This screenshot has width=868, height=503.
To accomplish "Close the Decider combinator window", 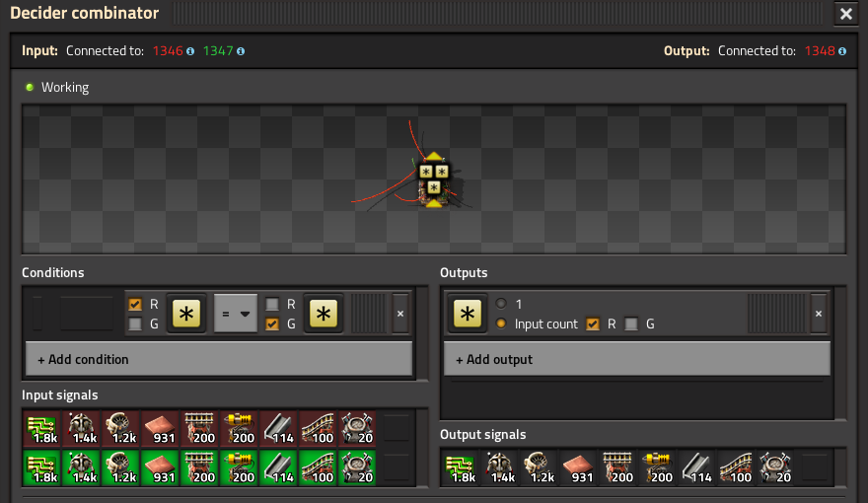I will click(846, 14).
